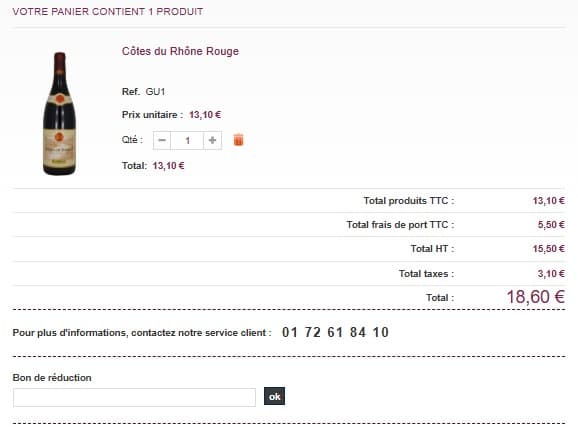
Task: Select the Total frais de port TTC amount 5,50 €
Action: 551,225
